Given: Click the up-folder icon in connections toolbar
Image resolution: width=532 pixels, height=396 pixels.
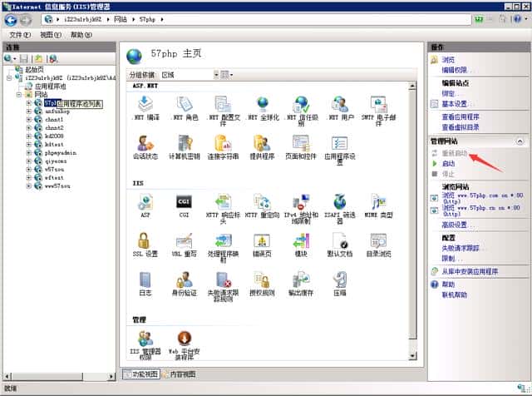Looking at the screenshot, I should click(38, 59).
